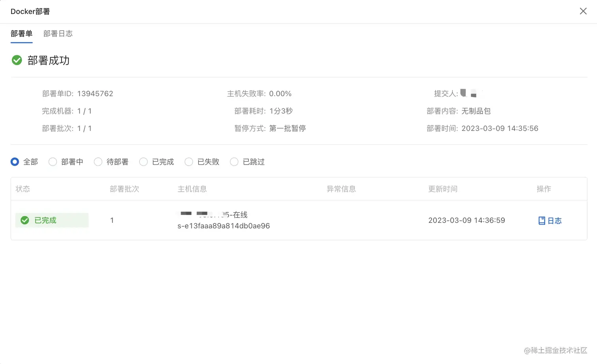Image resolution: width=597 pixels, height=364 pixels.
Task: Select the 已完成 filter
Action: (x=143, y=162)
